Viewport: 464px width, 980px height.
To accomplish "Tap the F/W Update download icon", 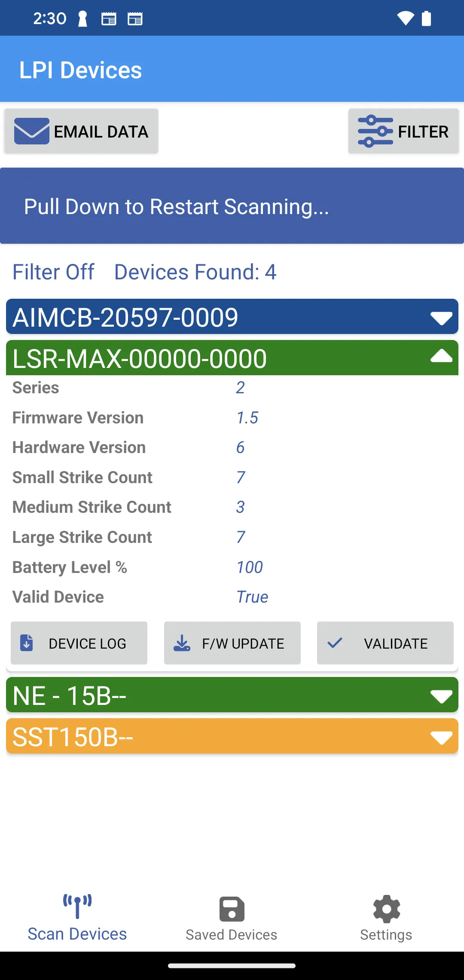I will point(182,643).
